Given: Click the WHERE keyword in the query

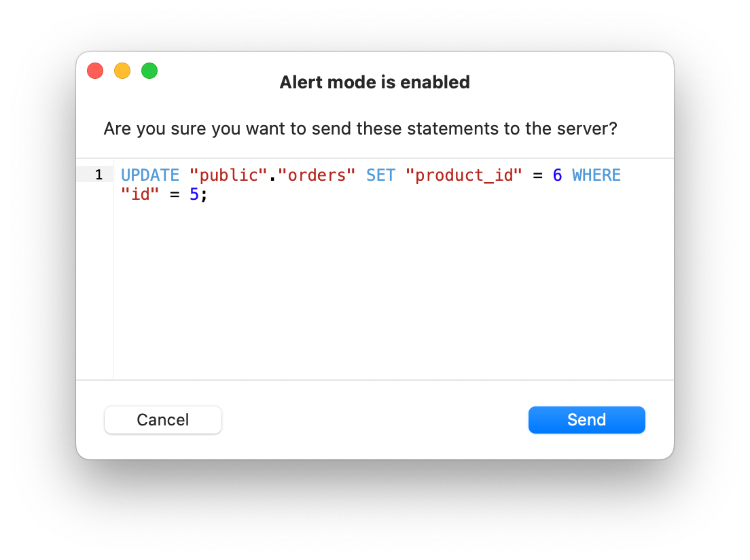Looking at the screenshot, I should coord(596,175).
